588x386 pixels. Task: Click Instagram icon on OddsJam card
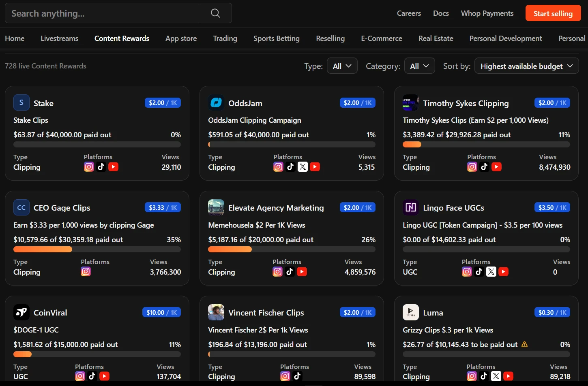point(278,167)
